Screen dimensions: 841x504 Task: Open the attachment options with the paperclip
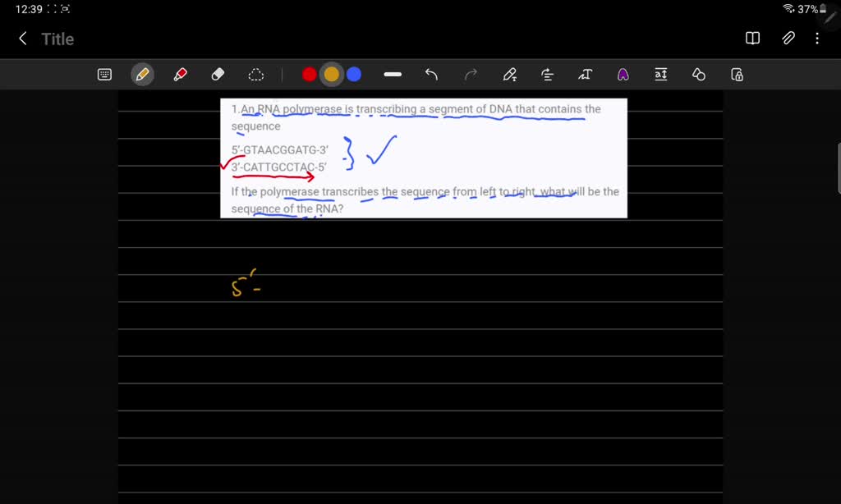[788, 38]
